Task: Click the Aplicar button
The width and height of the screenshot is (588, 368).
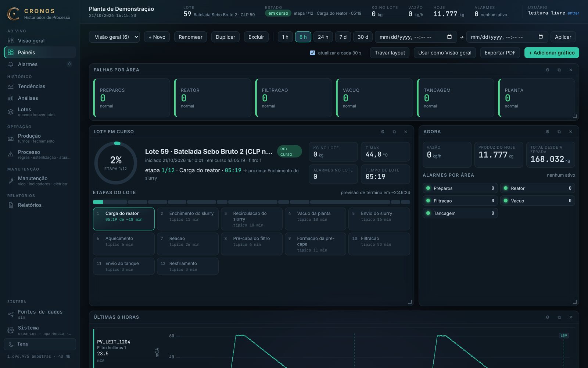Action: point(563,37)
